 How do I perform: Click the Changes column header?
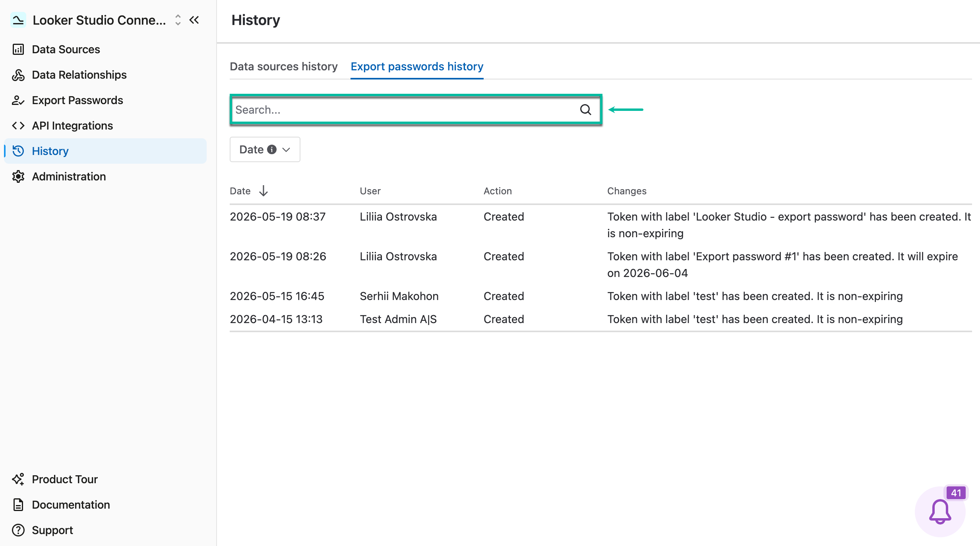pyautogui.click(x=627, y=191)
